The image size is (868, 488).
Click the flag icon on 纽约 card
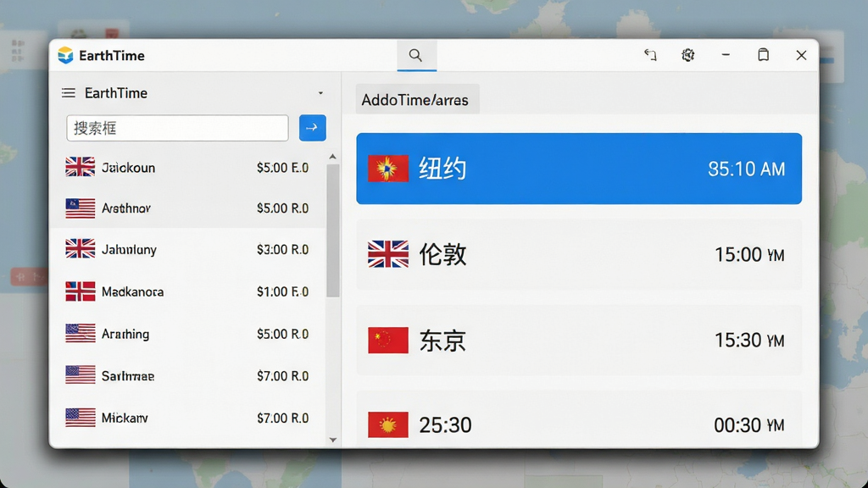coord(388,169)
